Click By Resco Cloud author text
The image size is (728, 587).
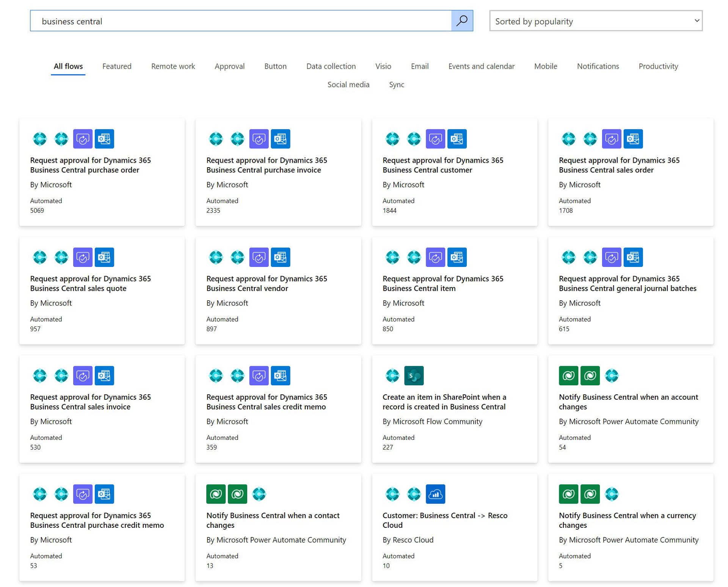click(408, 540)
